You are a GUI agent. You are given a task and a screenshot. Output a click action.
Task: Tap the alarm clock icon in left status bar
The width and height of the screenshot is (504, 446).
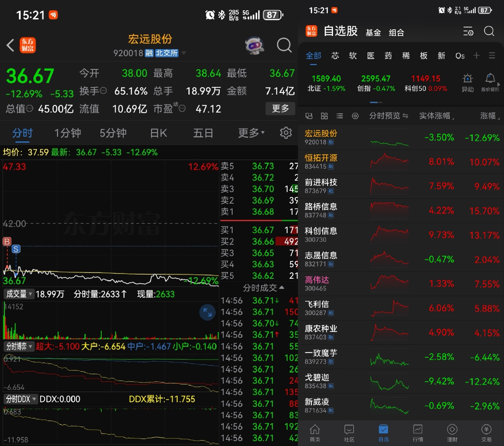click(210, 15)
